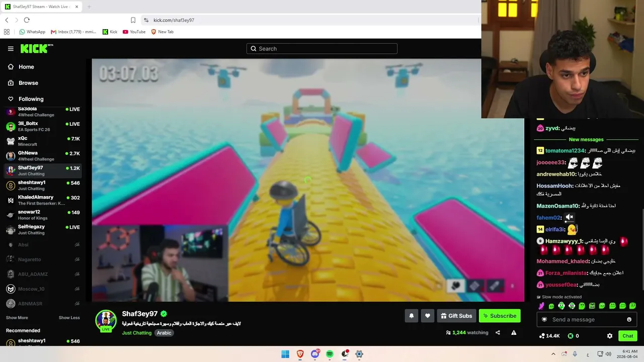This screenshot has height=362, width=644.
Task: Open offline Nagaretto channel
Action: 43,259
